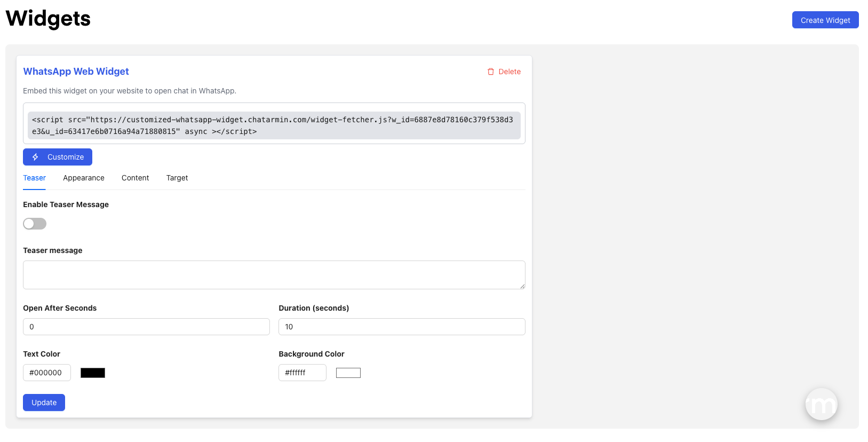Select the Target tab
868x442 pixels.
[177, 178]
